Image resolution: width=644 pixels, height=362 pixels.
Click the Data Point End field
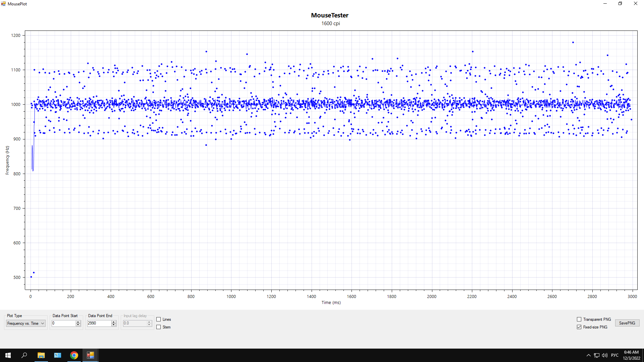(99, 323)
